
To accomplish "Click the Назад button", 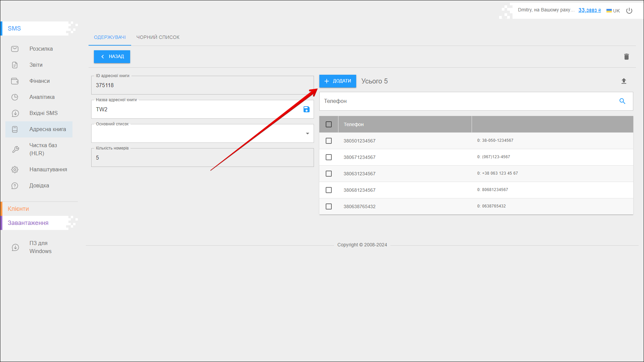I will coord(112,57).
